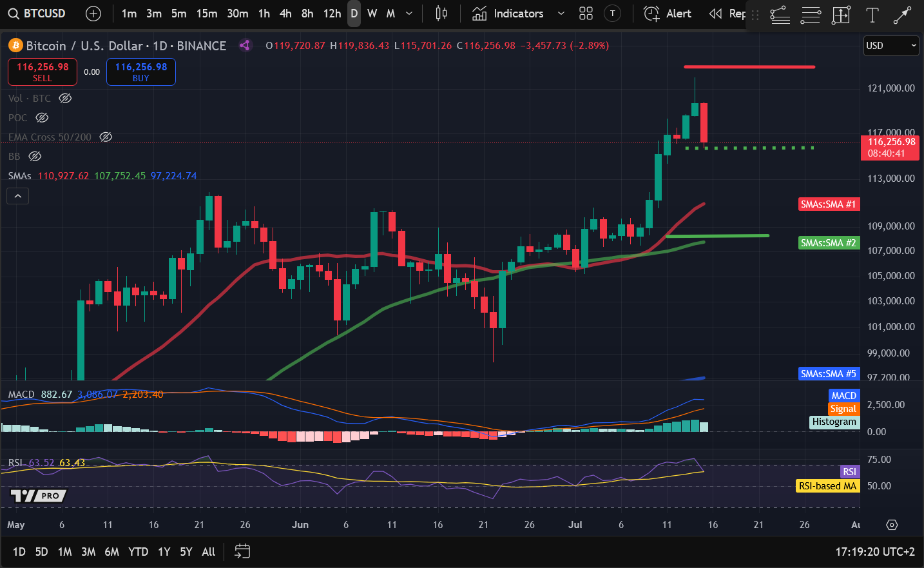This screenshot has width=924, height=568.
Task: Grab the floating drawing toolbar drag handle
Action: 755,15
